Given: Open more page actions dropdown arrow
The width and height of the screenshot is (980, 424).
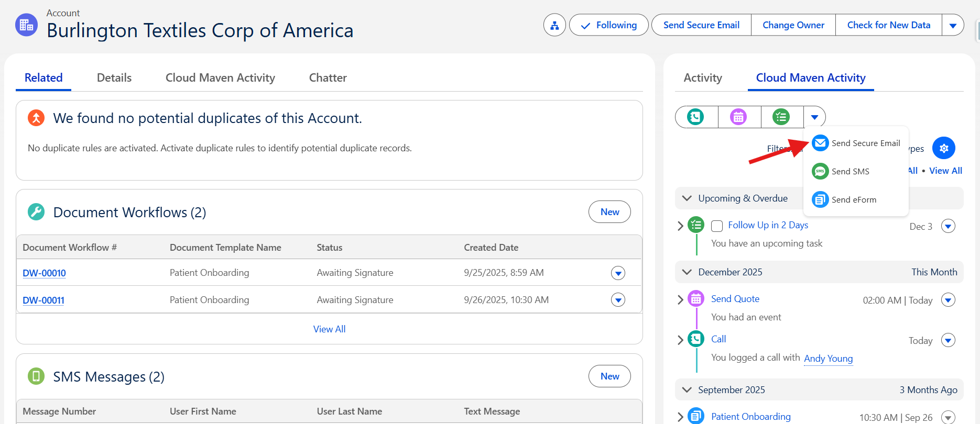Looking at the screenshot, I should (x=953, y=25).
